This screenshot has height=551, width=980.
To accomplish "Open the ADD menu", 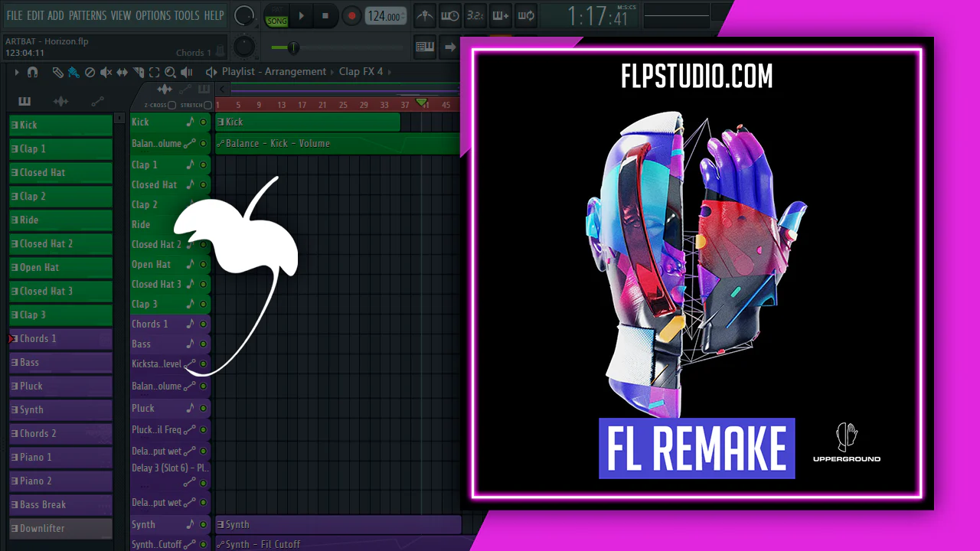I will [x=56, y=15].
